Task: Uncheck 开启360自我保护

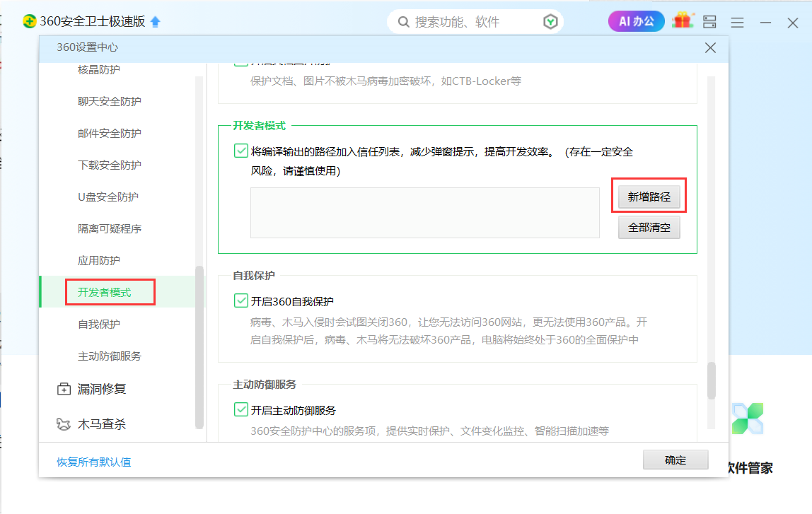Action: 240,300
